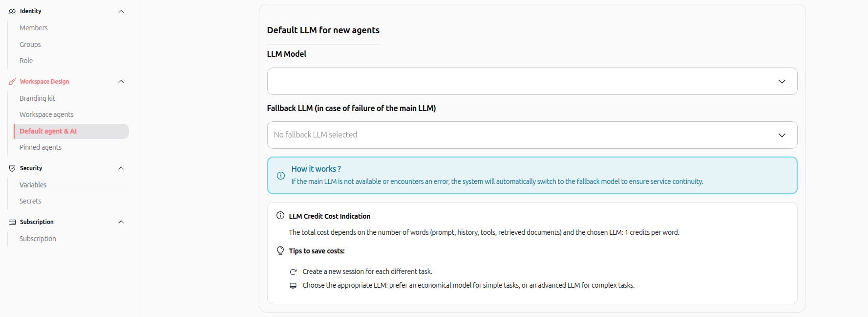This screenshot has height=317, width=868.
Task: Click the Security shield icon
Action: tap(12, 168)
